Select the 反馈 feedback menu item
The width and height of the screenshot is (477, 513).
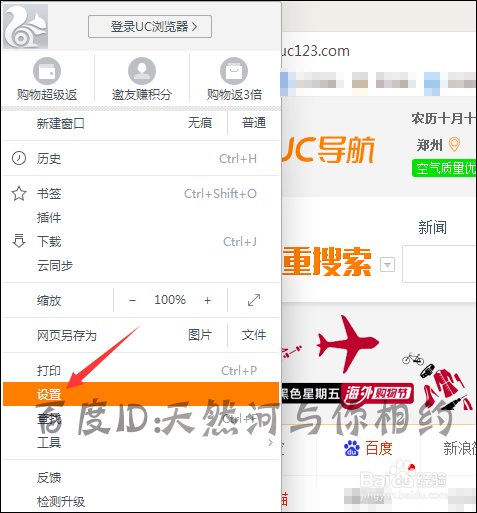pyautogui.click(x=141, y=478)
